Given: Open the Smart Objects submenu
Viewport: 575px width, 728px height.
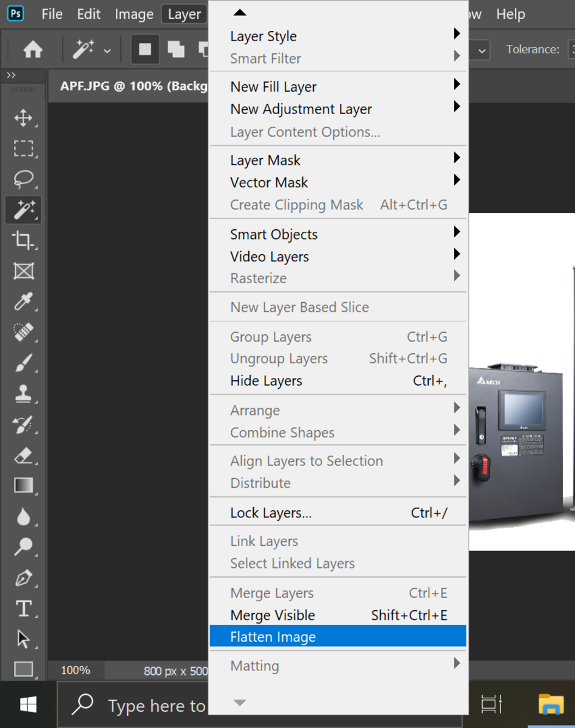Looking at the screenshot, I should tap(338, 234).
